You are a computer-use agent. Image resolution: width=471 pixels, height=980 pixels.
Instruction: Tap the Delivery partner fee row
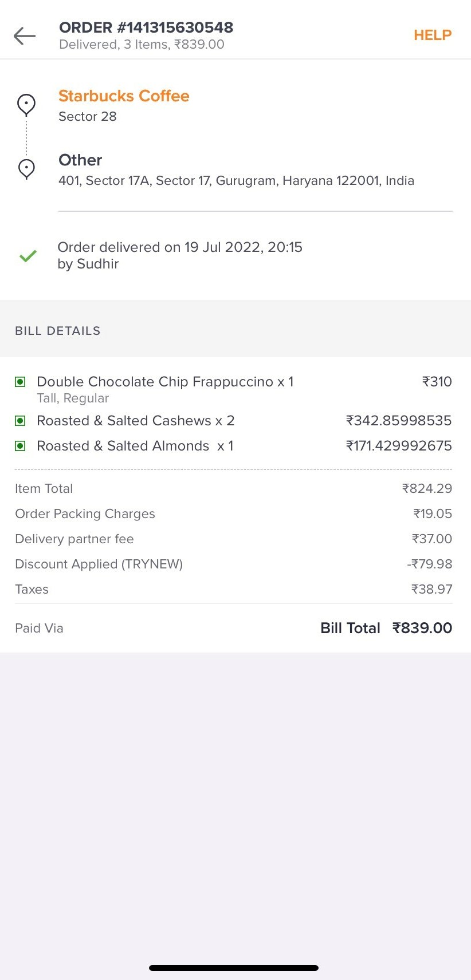(234, 539)
